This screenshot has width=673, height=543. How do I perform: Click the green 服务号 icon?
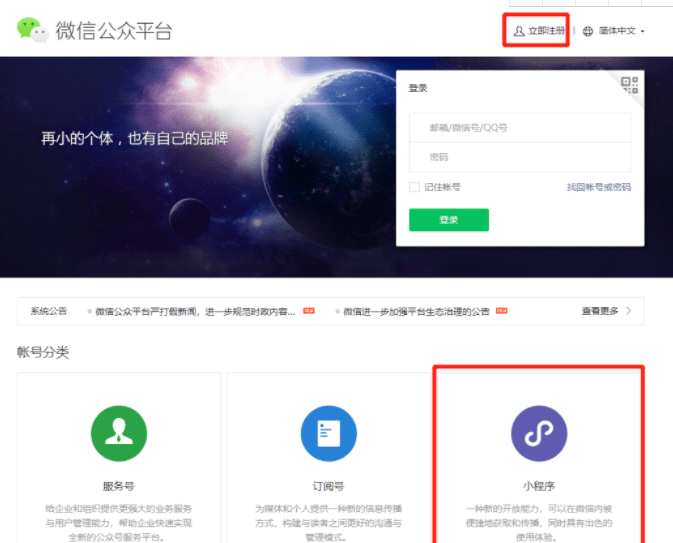point(119,433)
